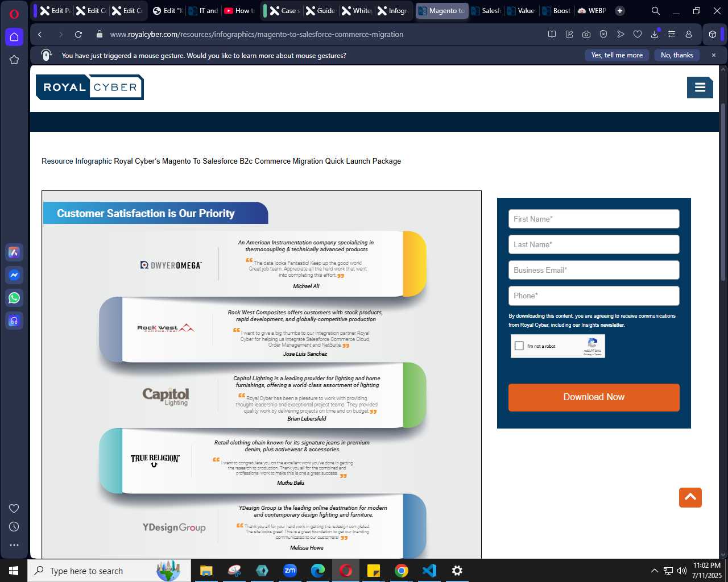Viewport: 728px width, 582px height.
Task: Click the address bar URL
Action: [257, 34]
